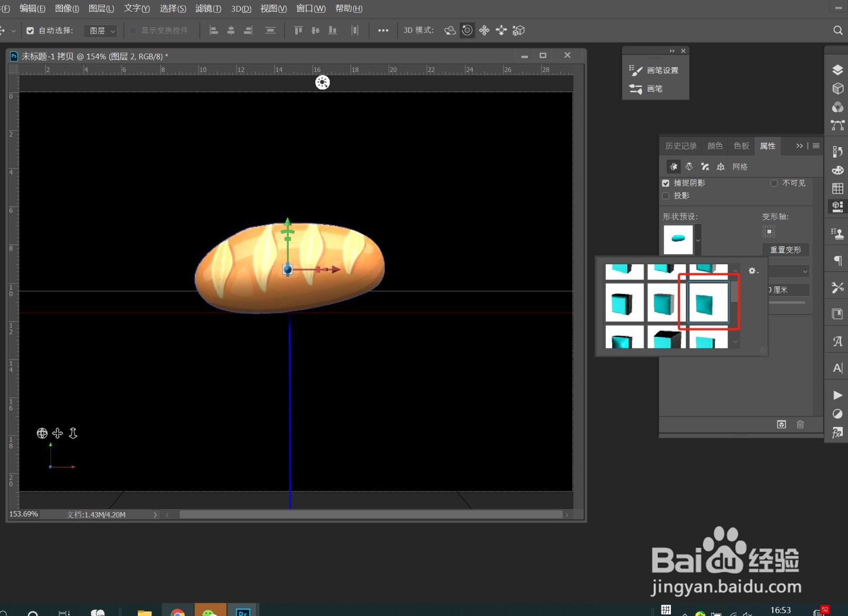
Task: Open the move tool preset dropdown arrow
Action: point(13,31)
